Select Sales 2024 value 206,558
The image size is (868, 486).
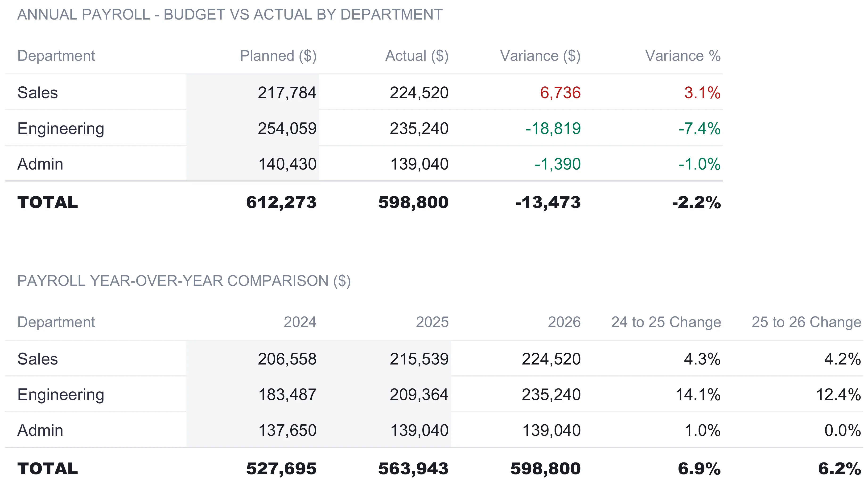pos(287,359)
